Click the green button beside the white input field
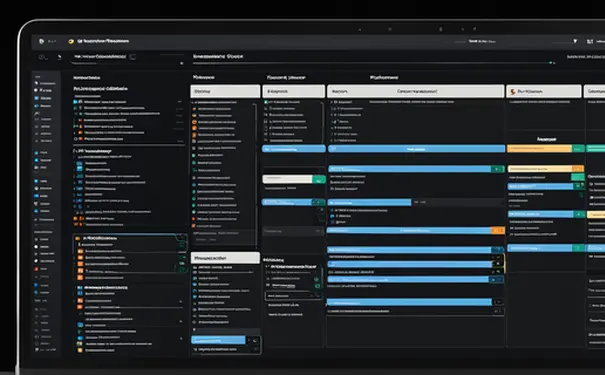Screen dimensions: 605x375 click(x=319, y=179)
